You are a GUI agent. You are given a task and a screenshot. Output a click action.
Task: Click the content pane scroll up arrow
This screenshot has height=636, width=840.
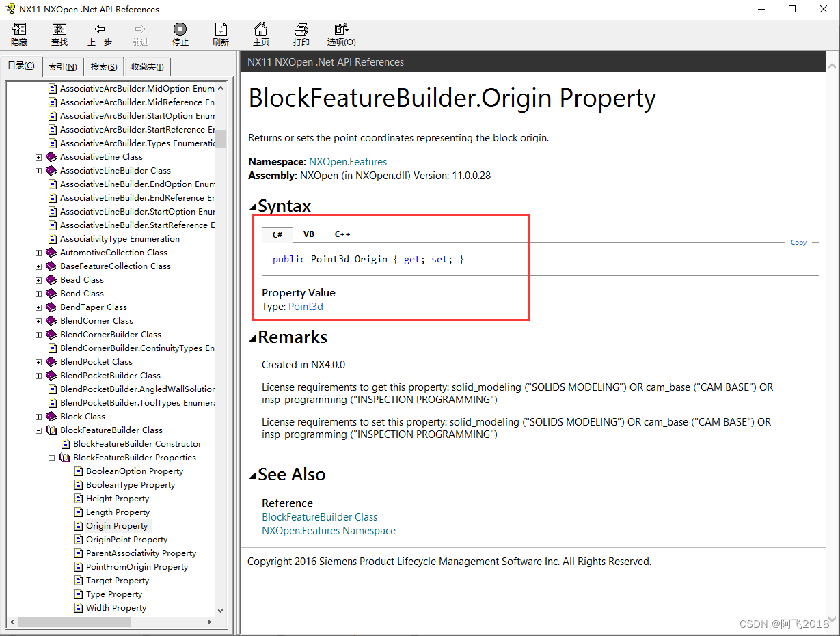pos(831,67)
